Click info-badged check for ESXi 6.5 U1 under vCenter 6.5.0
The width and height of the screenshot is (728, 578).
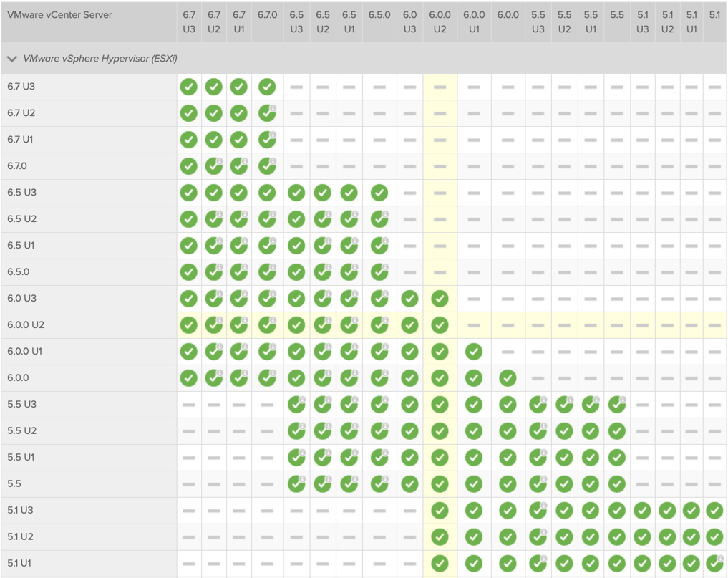coord(379,246)
